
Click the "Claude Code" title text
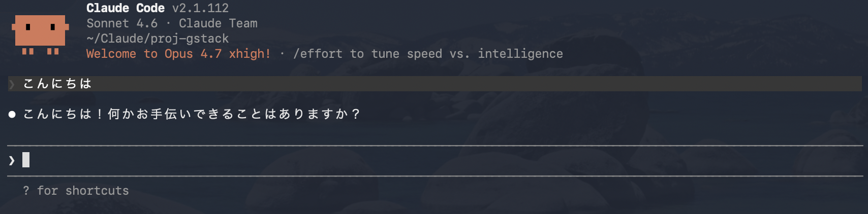(x=125, y=8)
